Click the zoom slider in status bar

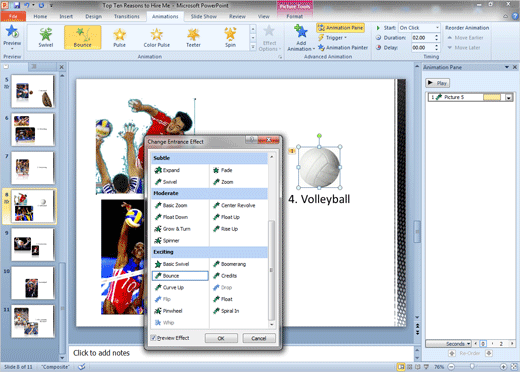click(x=472, y=367)
